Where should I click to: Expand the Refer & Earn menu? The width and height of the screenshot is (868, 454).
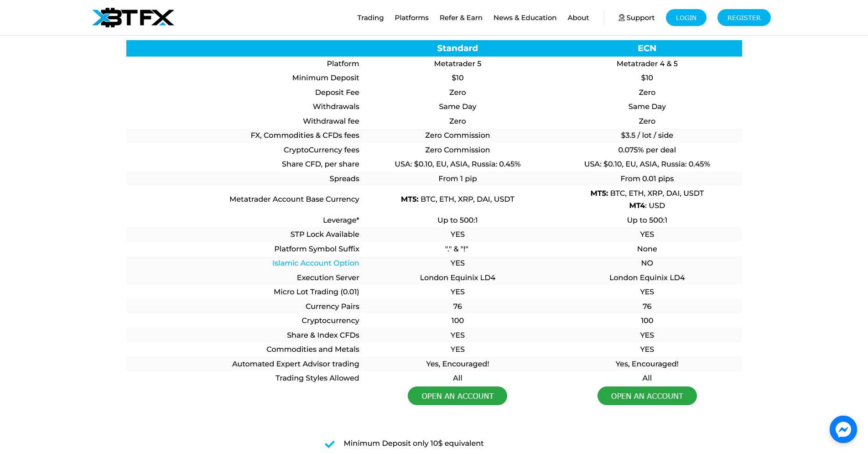pos(461,18)
